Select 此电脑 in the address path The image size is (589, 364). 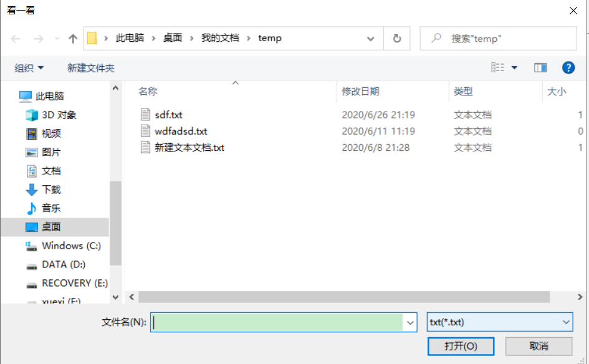click(130, 38)
